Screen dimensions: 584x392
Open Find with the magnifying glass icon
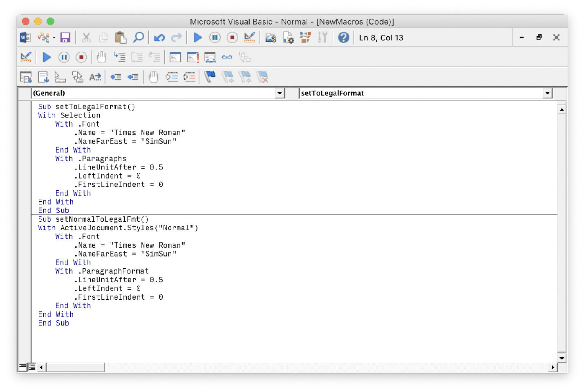[x=139, y=38]
